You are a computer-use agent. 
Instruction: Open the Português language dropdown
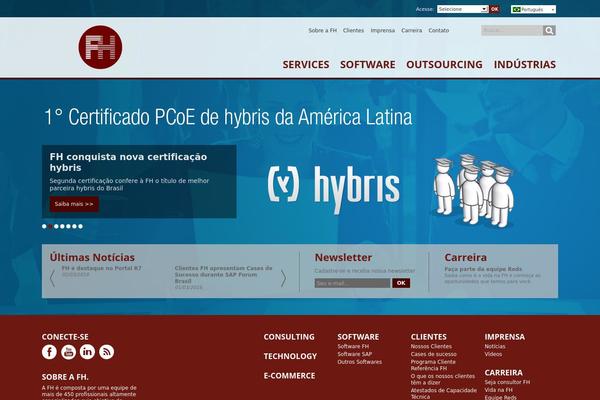click(x=533, y=9)
